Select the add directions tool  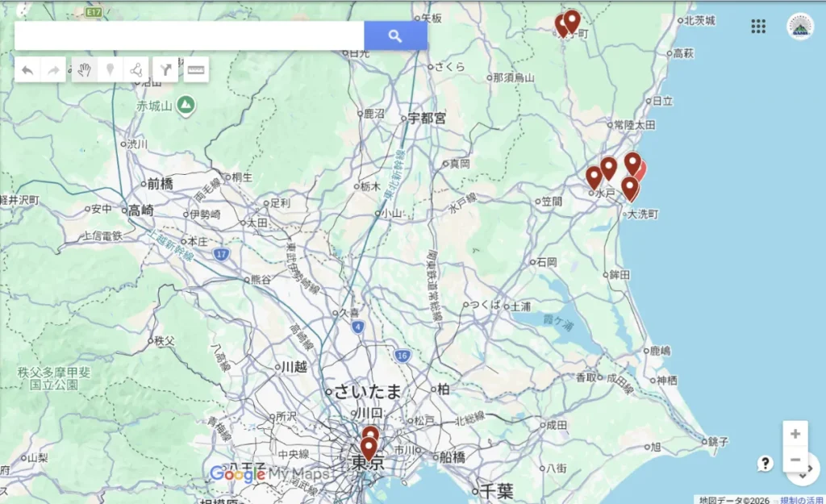click(x=165, y=69)
